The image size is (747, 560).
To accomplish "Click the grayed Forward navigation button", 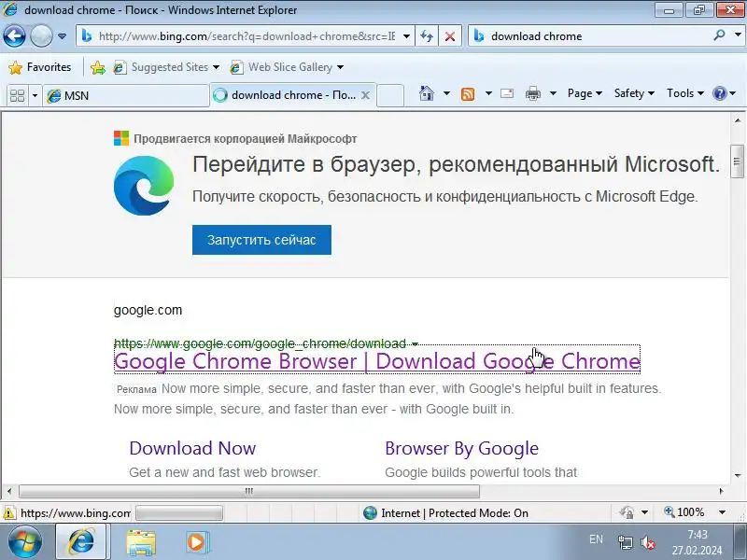I will [x=41, y=36].
